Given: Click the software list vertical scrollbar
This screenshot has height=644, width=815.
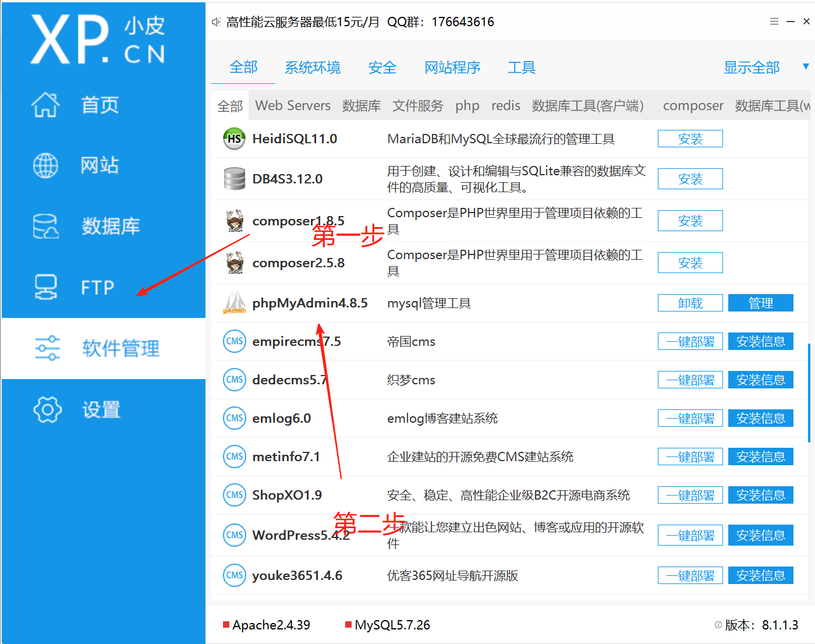Looking at the screenshot, I should click(x=809, y=393).
